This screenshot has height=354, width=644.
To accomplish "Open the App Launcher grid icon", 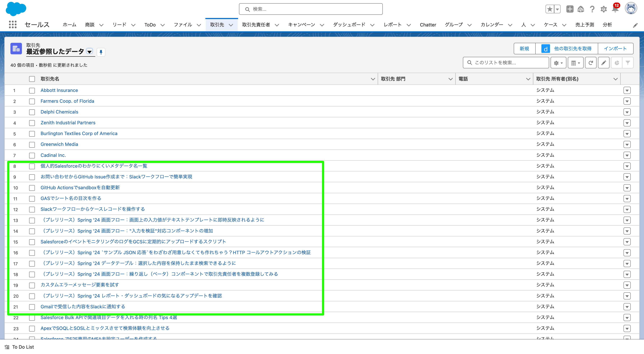I will 12,24.
